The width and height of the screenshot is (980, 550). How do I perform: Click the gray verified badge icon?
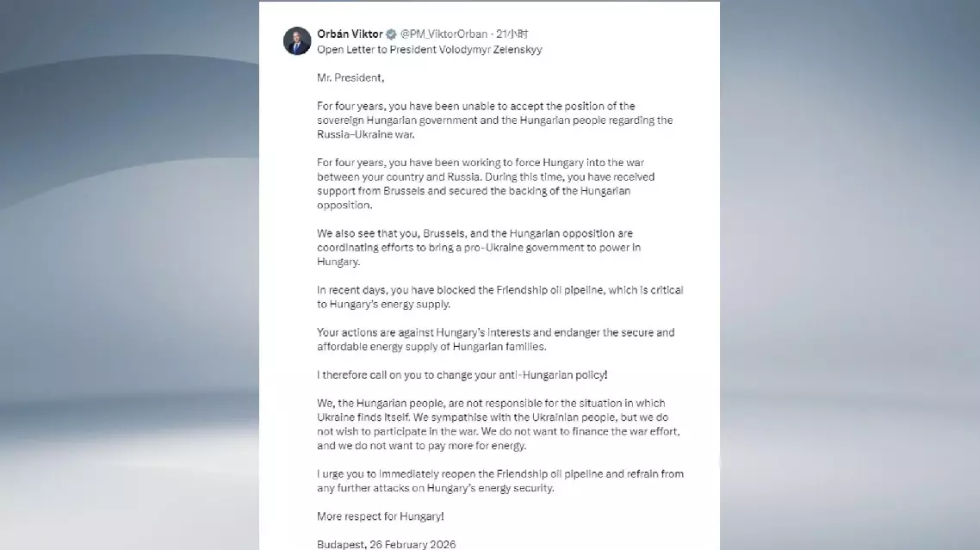391,34
